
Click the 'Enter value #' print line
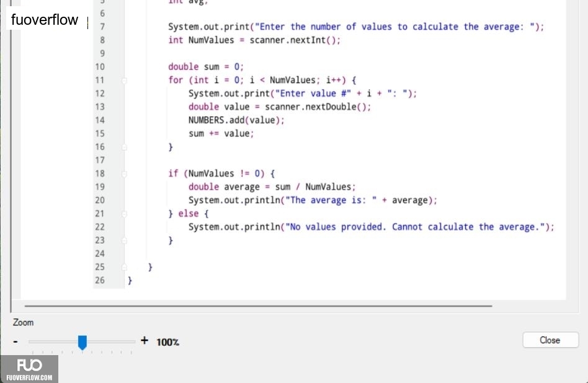point(302,94)
